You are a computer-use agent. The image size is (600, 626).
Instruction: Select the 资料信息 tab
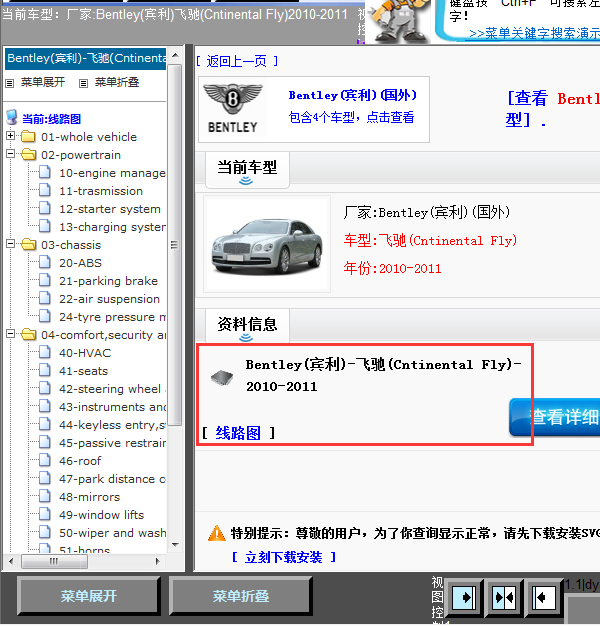click(x=247, y=325)
